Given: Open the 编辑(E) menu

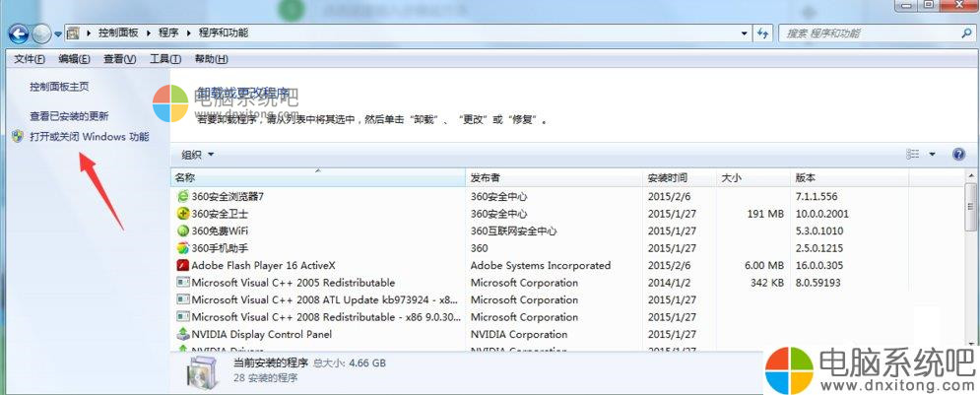Looking at the screenshot, I should (75, 59).
